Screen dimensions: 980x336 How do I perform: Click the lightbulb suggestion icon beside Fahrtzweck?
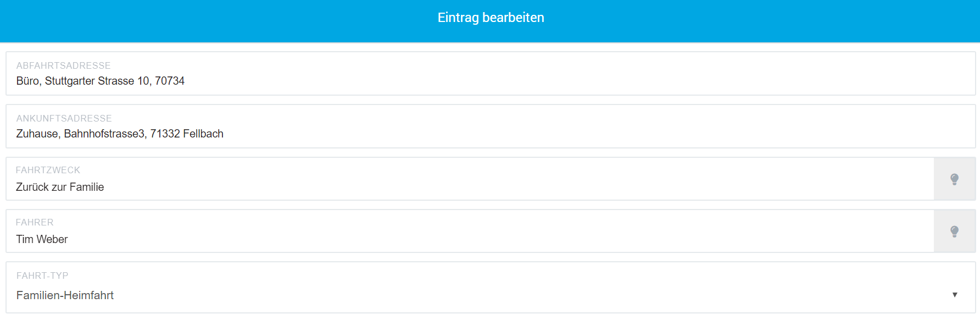[x=955, y=179]
